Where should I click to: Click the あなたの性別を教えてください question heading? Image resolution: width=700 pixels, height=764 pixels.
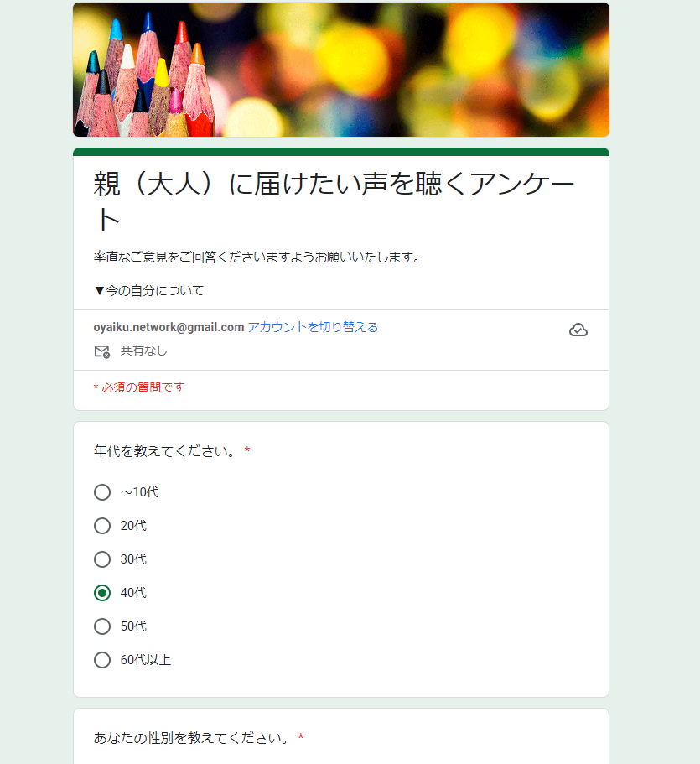pyautogui.click(x=192, y=738)
